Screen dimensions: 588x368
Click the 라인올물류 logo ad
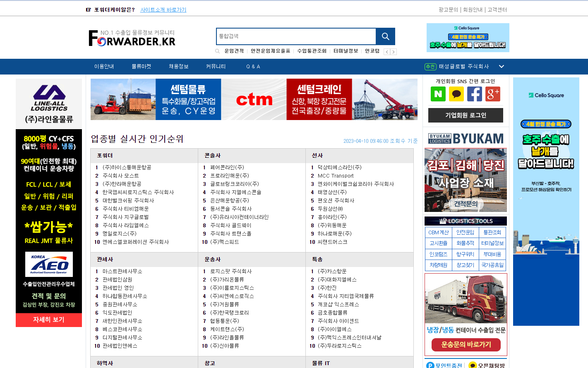(x=49, y=104)
